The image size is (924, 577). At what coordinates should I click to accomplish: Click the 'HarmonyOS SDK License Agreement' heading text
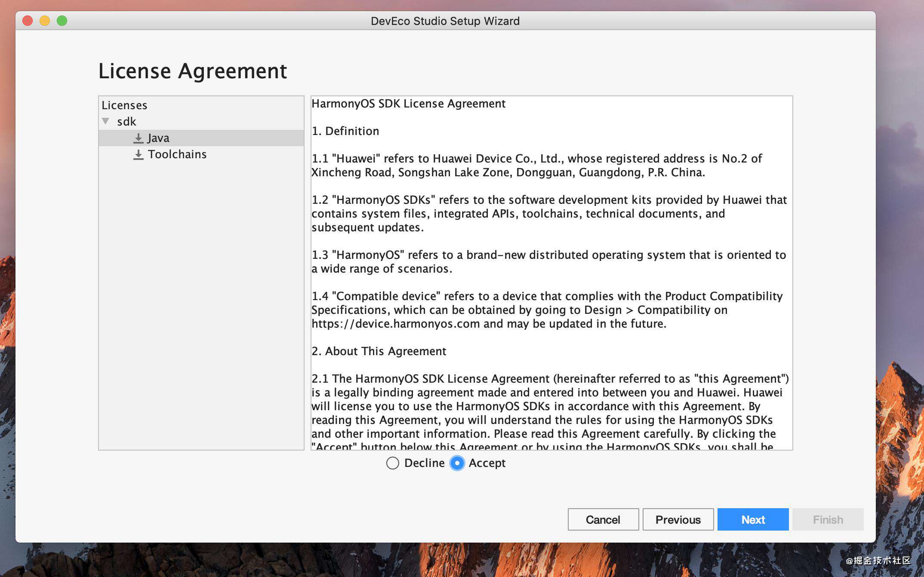408,104
